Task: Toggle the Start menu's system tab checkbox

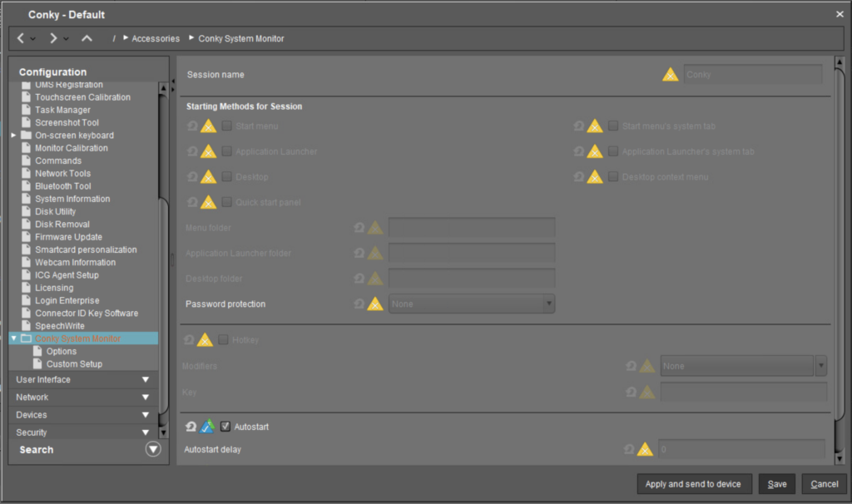Action: [613, 126]
